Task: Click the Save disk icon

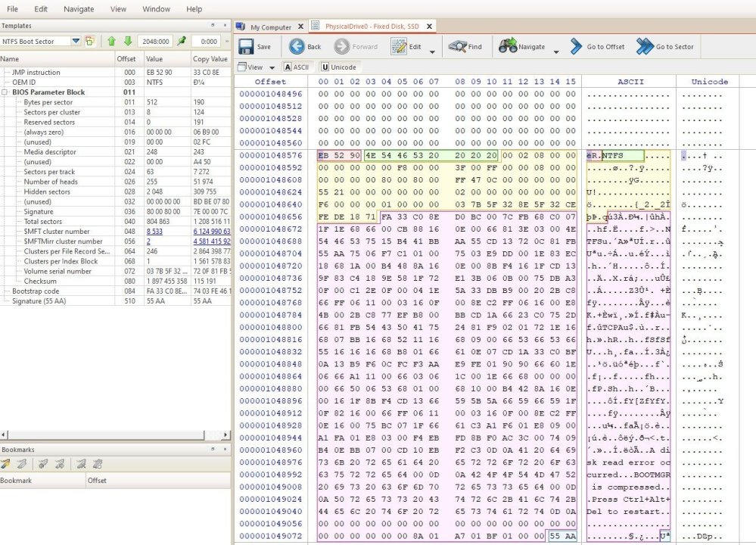Action: [x=246, y=47]
